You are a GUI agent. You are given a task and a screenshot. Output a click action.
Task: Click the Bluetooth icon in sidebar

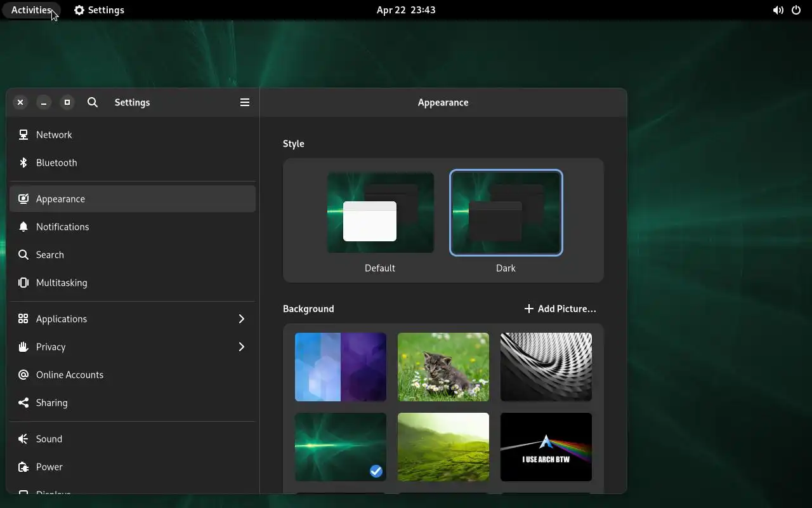point(23,163)
